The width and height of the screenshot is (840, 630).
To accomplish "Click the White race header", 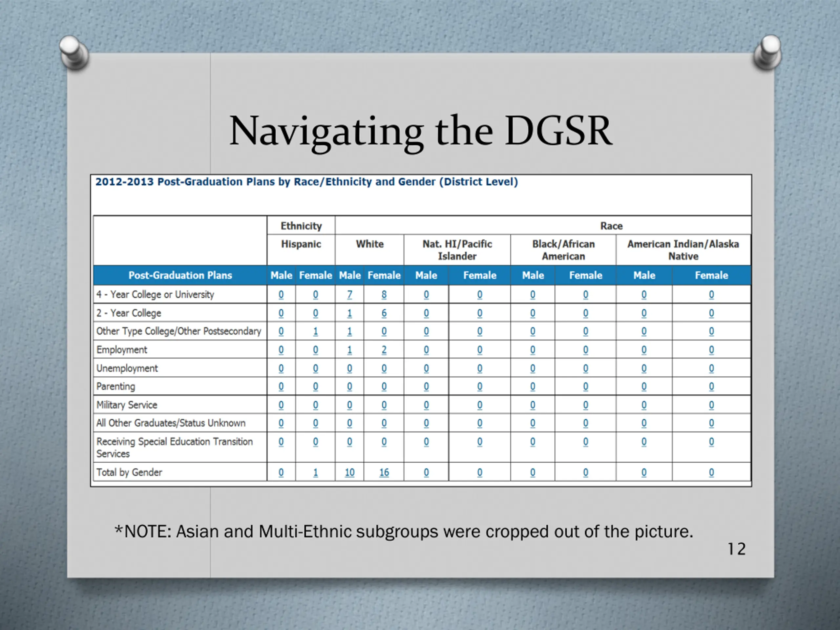I will click(x=369, y=244).
